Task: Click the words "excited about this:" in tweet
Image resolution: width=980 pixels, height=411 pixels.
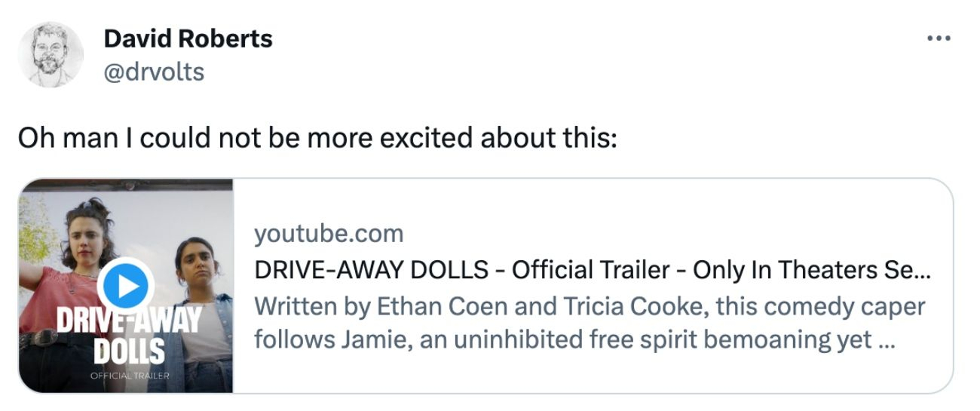Action: pyautogui.click(x=498, y=138)
